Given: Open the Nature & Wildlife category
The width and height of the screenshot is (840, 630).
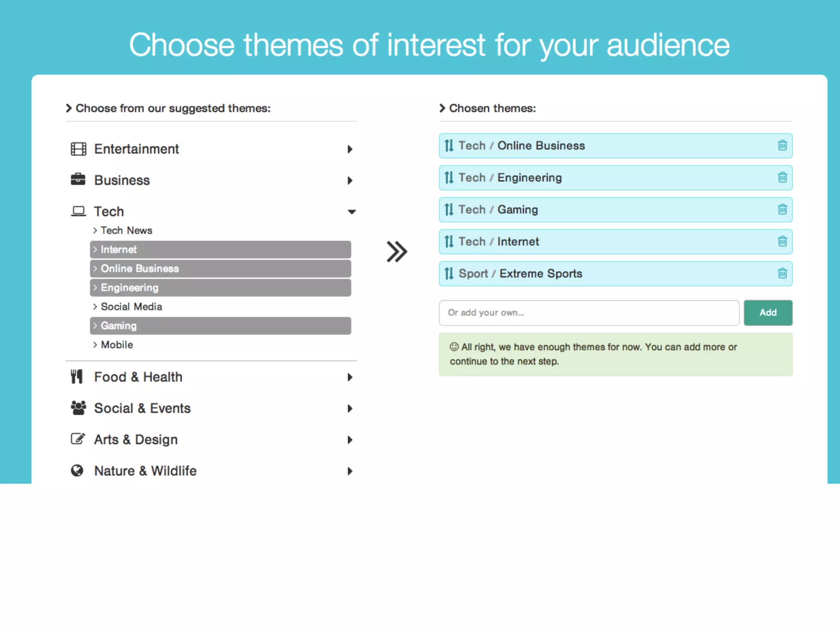Looking at the screenshot, I should pos(210,471).
